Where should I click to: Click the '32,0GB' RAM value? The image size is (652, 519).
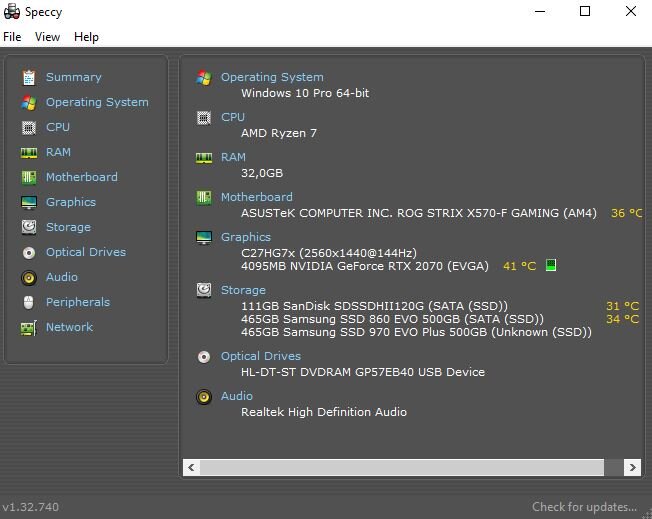pyautogui.click(x=262, y=173)
